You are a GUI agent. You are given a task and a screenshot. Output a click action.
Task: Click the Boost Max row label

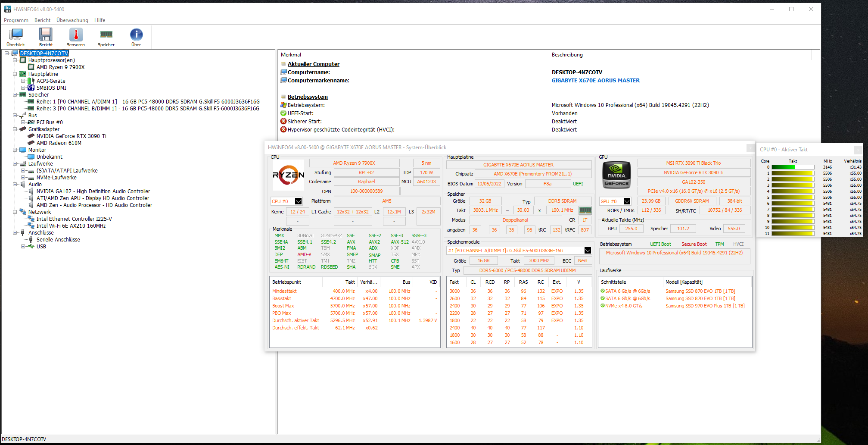pos(283,306)
